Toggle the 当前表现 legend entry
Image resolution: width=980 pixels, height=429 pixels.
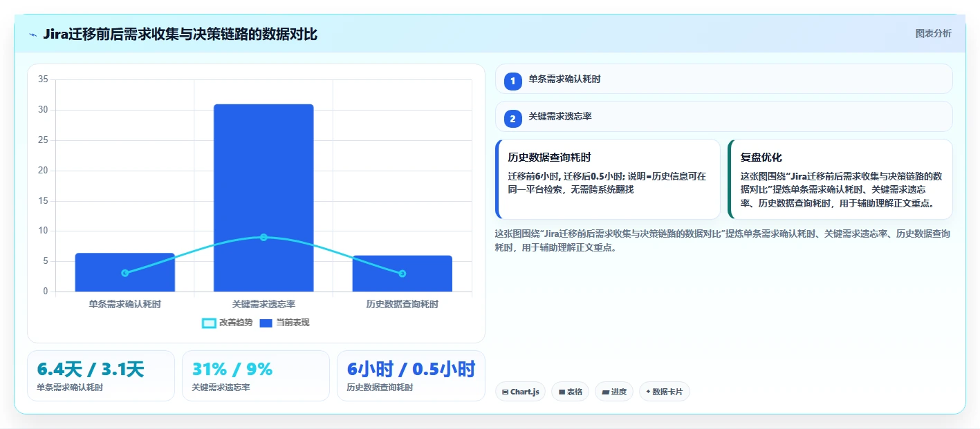[284, 323]
